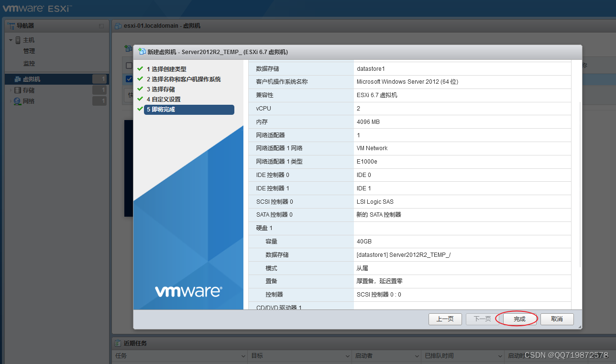
Task: Click the 上一页 button
Action: coord(445,319)
